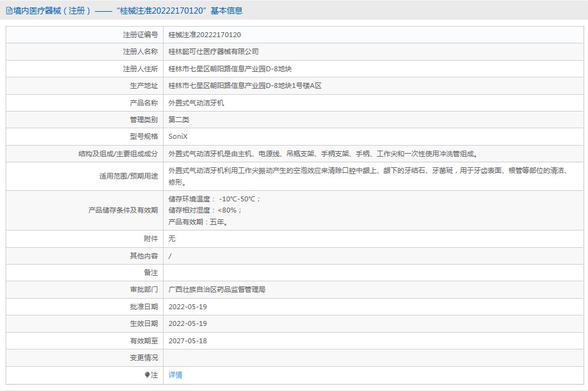The image size is (588, 391).
Task: Click the 附件 label
Action: pyautogui.click(x=151, y=239)
